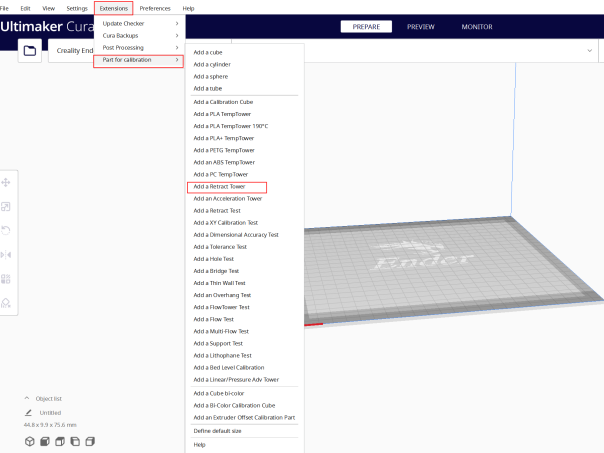The width and height of the screenshot is (604, 453).
Task: Open the Creality Ender printer selector
Action: [x=75, y=50]
